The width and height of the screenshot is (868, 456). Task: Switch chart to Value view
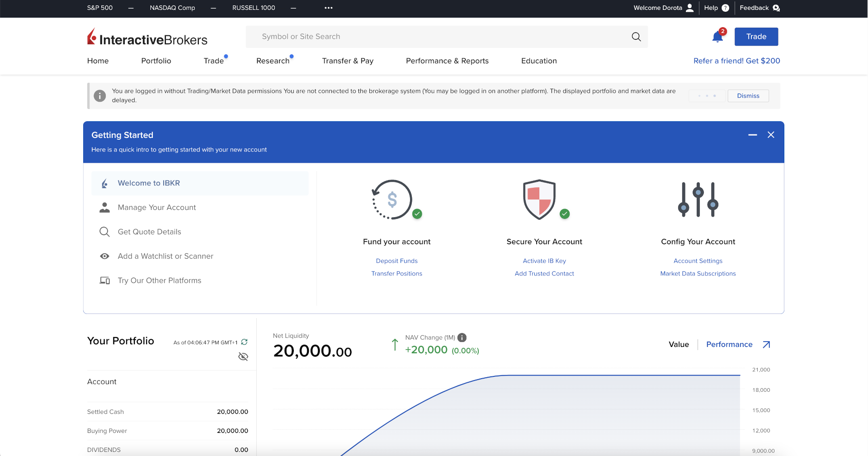pos(679,345)
